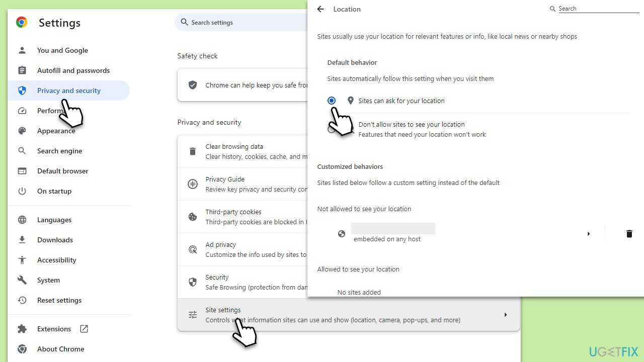The height and width of the screenshot is (362, 644).
Task: Click the 'No sites added' text
Action: click(x=359, y=292)
